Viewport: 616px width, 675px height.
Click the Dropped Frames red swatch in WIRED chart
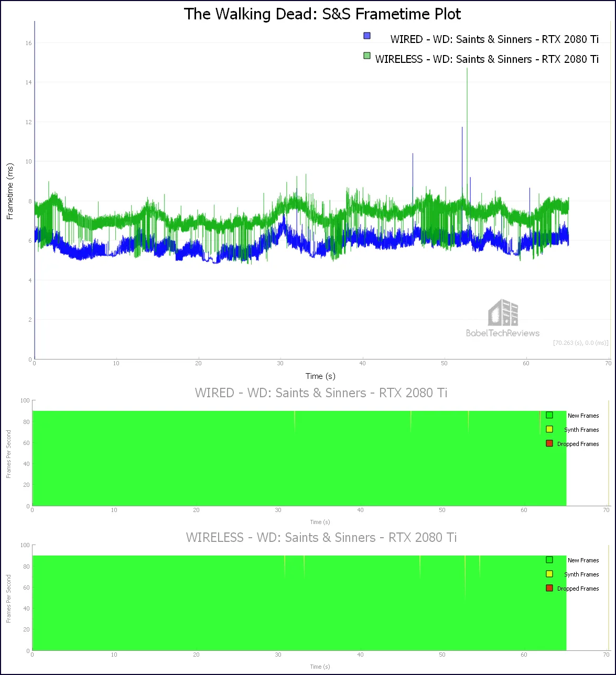(x=549, y=443)
